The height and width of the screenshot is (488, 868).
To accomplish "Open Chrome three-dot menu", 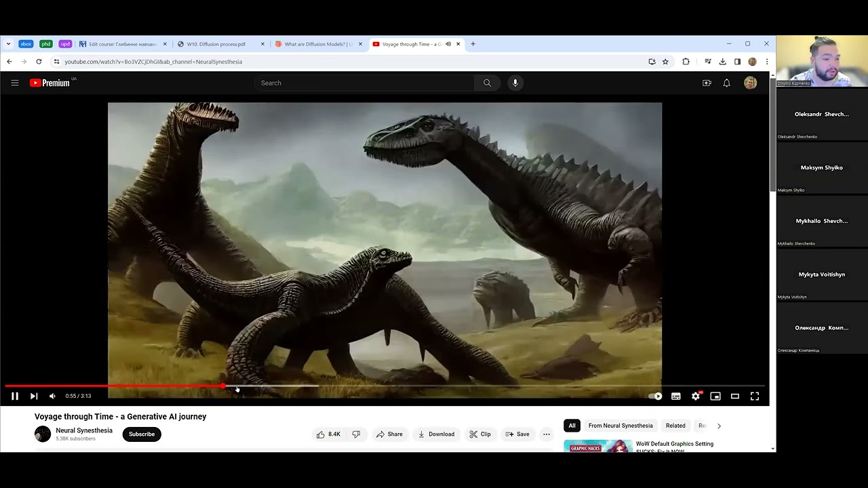I will [x=767, y=62].
